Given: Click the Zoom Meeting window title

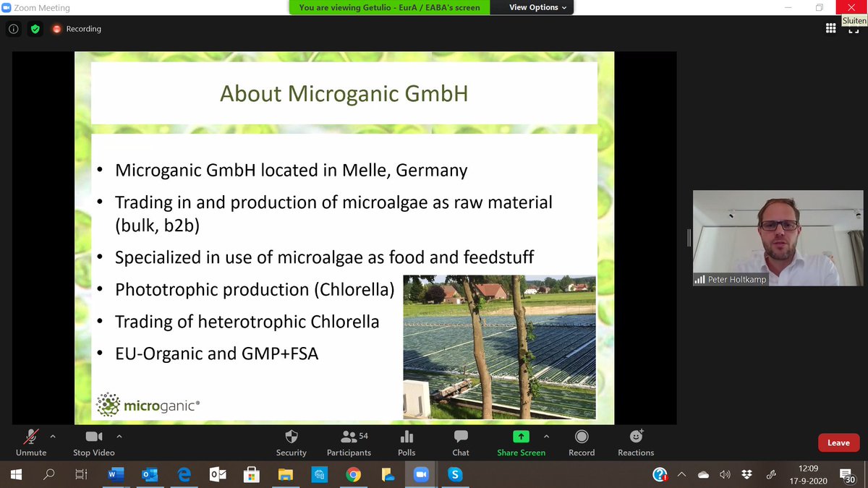Looking at the screenshot, I should 41,8.
